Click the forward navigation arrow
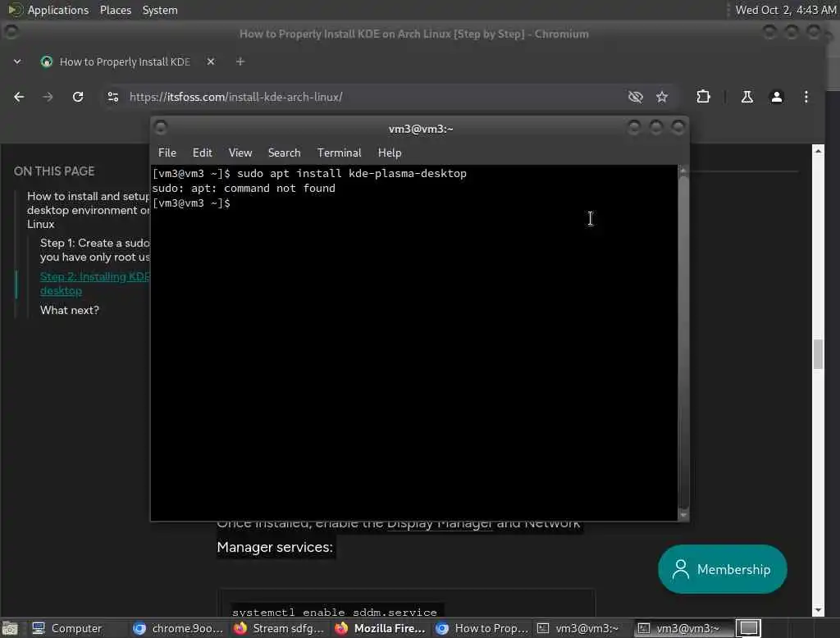 point(48,97)
